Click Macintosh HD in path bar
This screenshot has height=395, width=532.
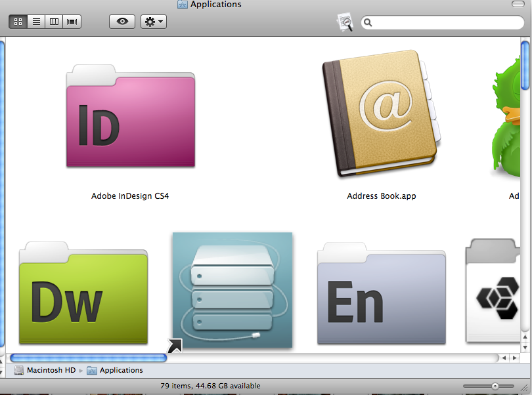45,370
